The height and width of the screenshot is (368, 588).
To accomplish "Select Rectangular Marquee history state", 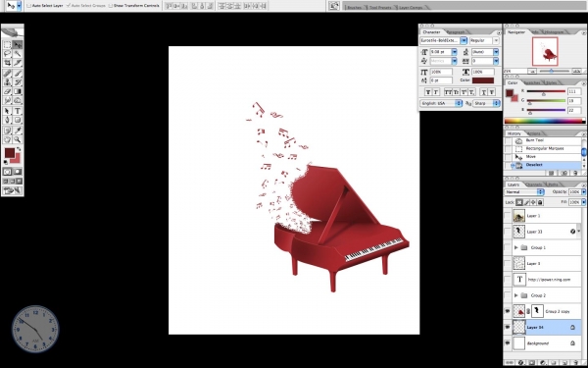I will point(543,149).
